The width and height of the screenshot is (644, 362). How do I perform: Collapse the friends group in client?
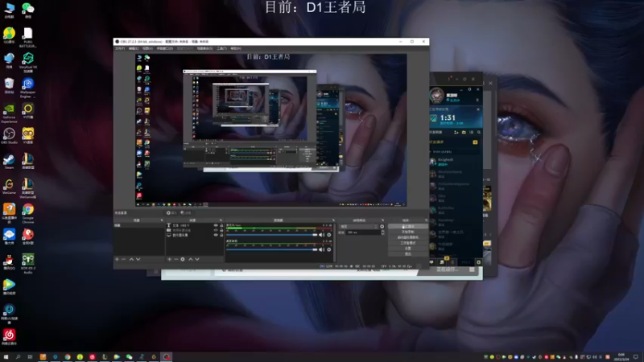click(431, 152)
